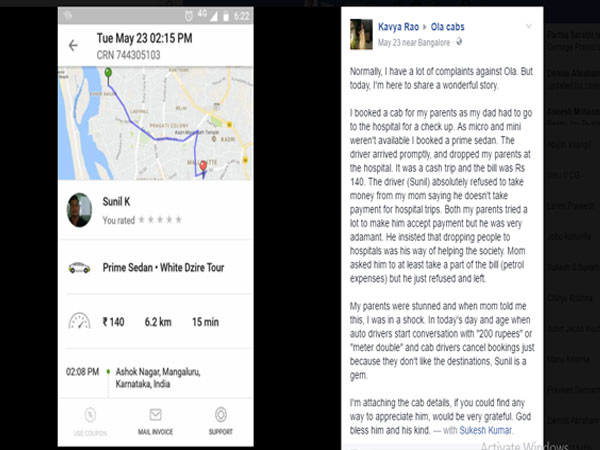The width and height of the screenshot is (600, 450).
Task: Open Kavya Rao's profile picture thumbnail
Action: point(361,34)
